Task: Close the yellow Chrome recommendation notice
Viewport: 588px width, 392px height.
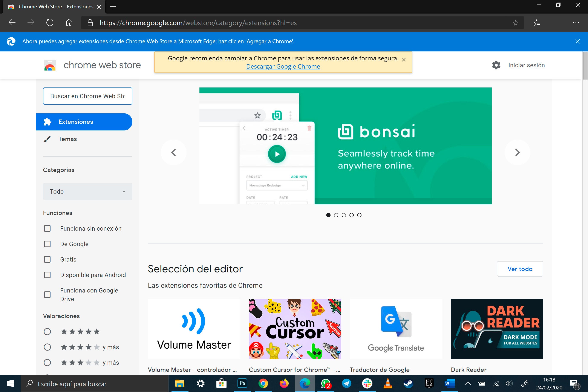Action: pos(404,60)
